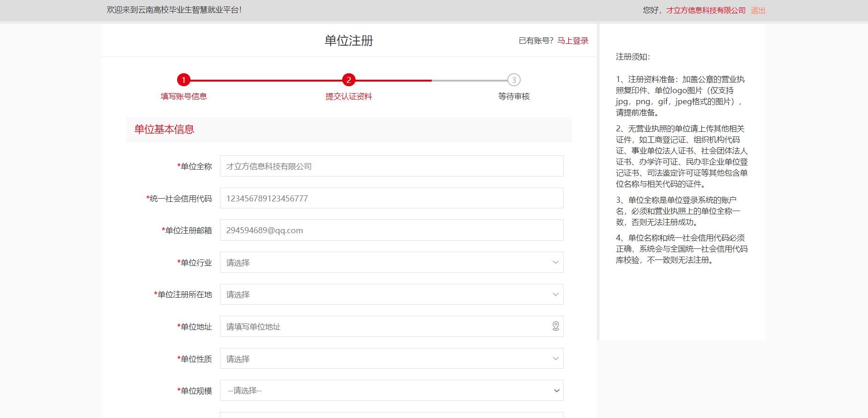The image size is (868, 418).
Task: Open the 单位规模 dropdown
Action: pyautogui.click(x=391, y=390)
